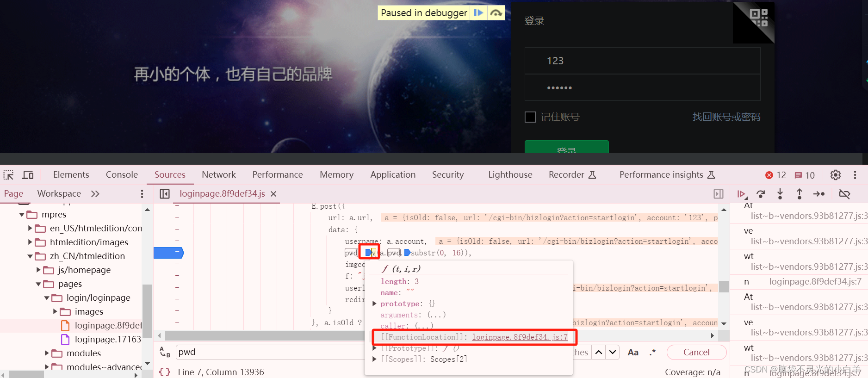The height and width of the screenshot is (378, 868).
Task: Expand the images folder in loginpage
Action: click(55, 312)
